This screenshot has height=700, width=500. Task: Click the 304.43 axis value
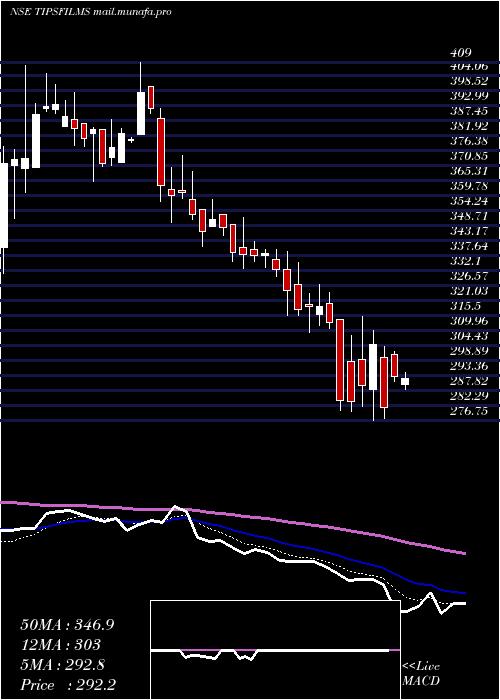pyautogui.click(x=469, y=336)
